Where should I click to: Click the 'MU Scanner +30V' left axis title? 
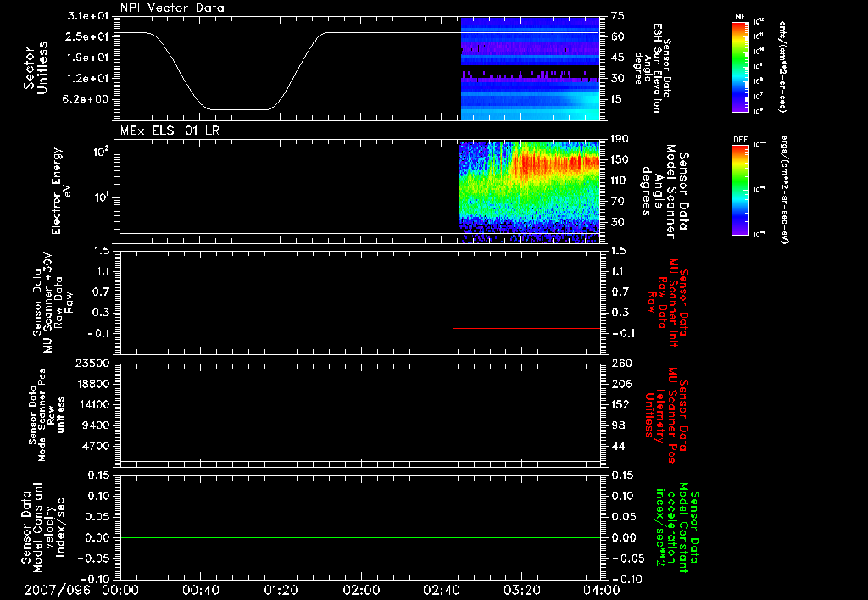point(53,302)
